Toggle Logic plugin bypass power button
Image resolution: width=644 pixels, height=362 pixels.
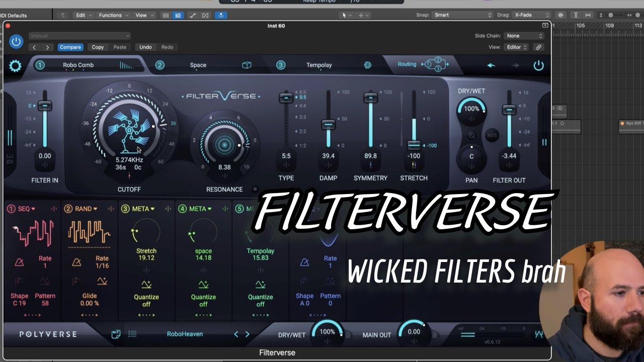click(16, 41)
